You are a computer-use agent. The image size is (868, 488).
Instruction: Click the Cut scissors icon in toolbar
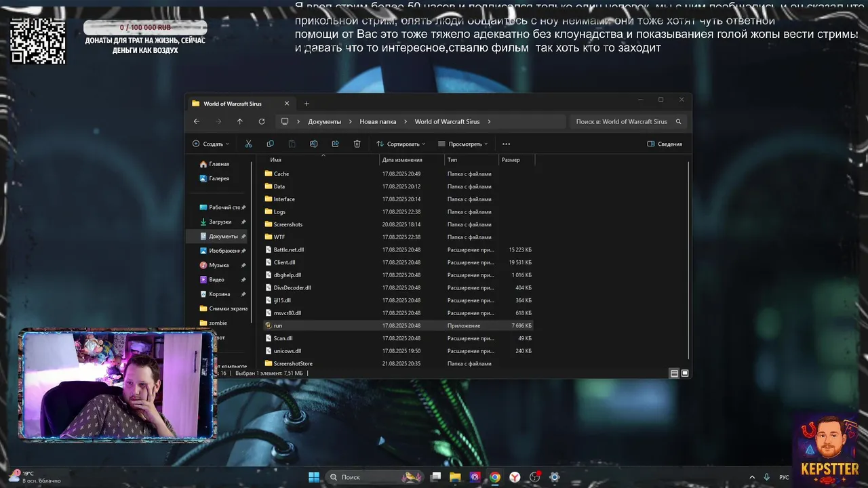tap(248, 144)
